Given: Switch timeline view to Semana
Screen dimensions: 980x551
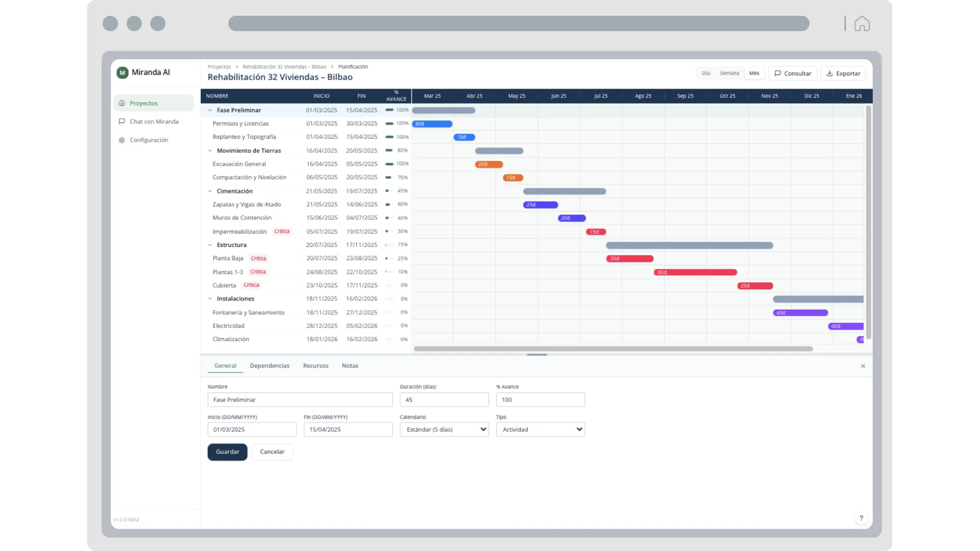Looking at the screenshot, I should (729, 73).
